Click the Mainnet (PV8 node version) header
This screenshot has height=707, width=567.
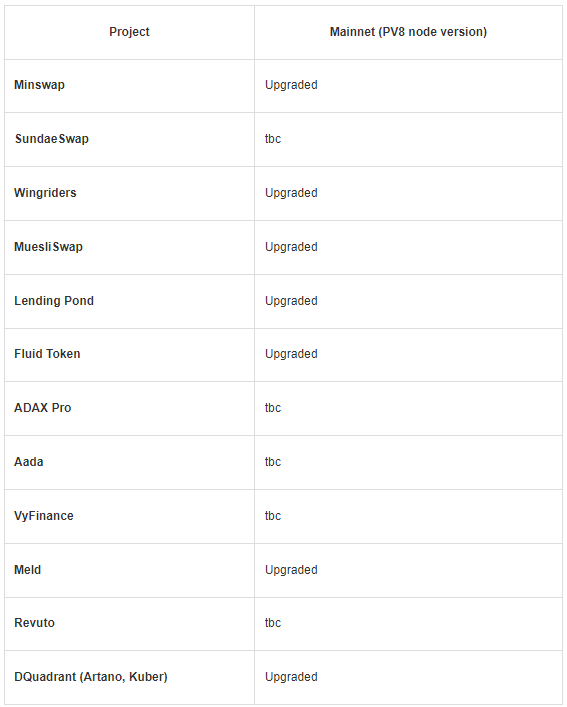[408, 32]
